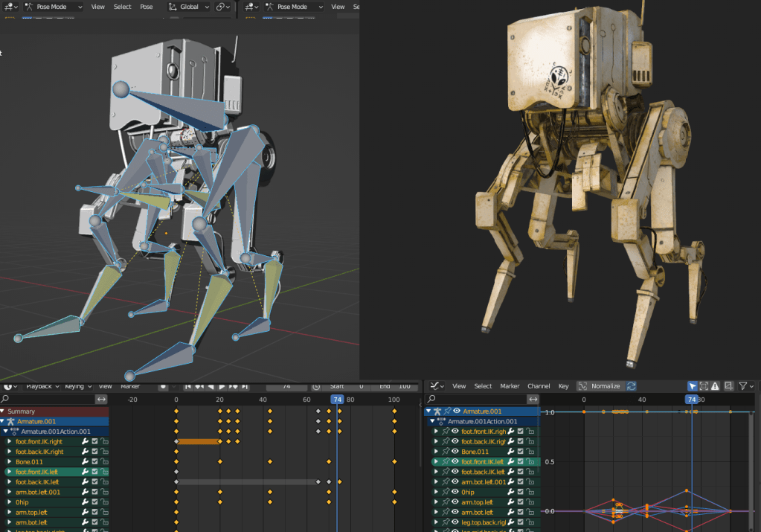Open the Pose menu in left viewport
Image resolution: width=761 pixels, height=532 pixels.
click(147, 7)
